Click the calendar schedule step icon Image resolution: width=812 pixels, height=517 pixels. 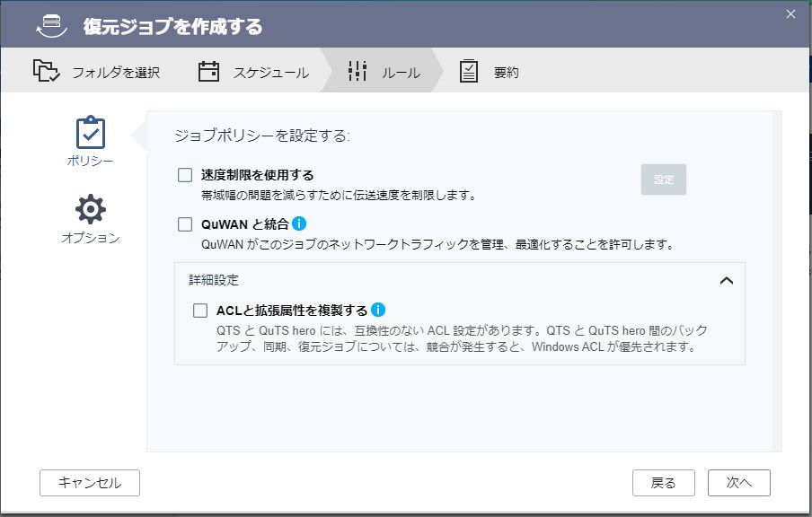click(x=208, y=72)
